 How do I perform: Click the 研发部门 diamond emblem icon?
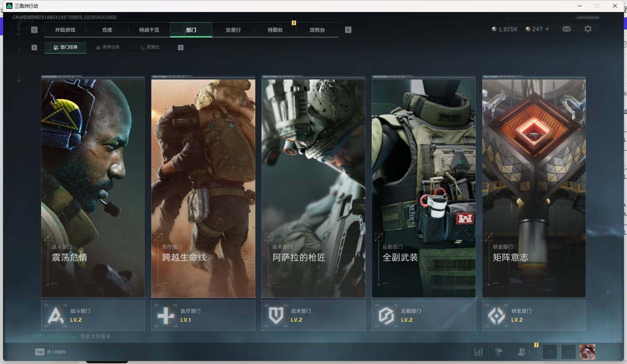pyautogui.click(x=496, y=316)
